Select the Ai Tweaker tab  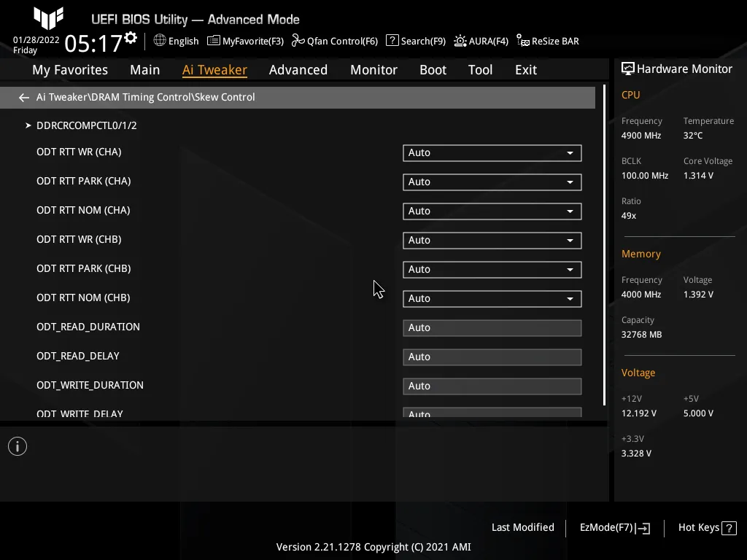214,70
